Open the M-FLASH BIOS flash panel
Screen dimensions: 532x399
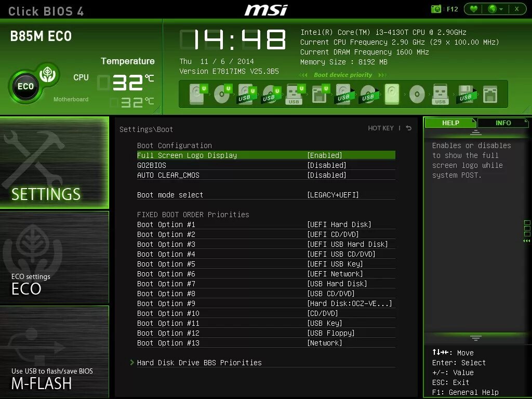(x=54, y=352)
